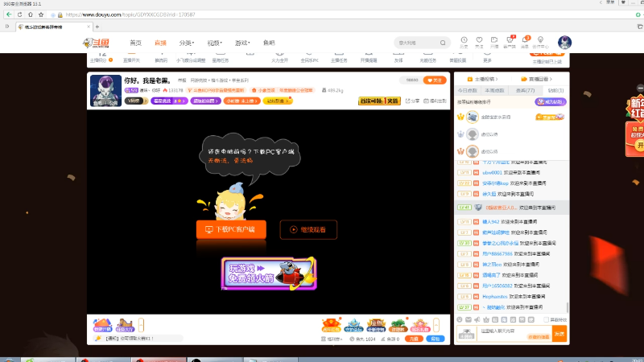Click the Douyu logo

pyautogui.click(x=96, y=43)
